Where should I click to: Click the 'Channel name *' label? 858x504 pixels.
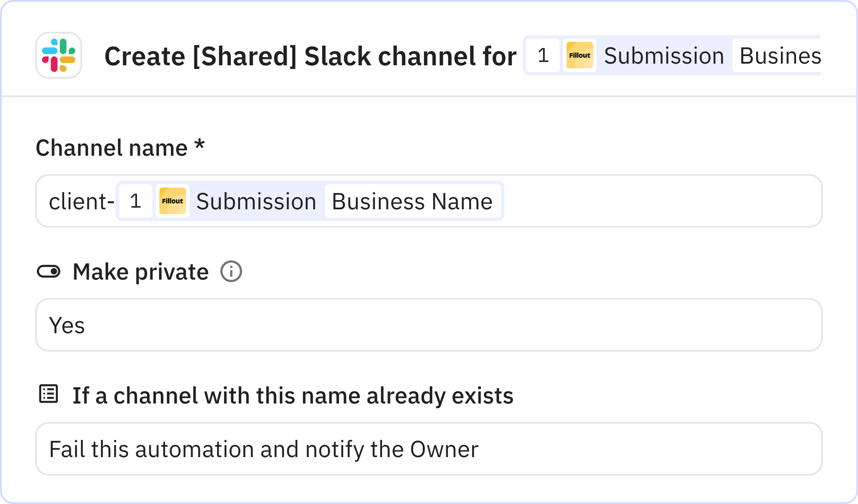coord(120,147)
